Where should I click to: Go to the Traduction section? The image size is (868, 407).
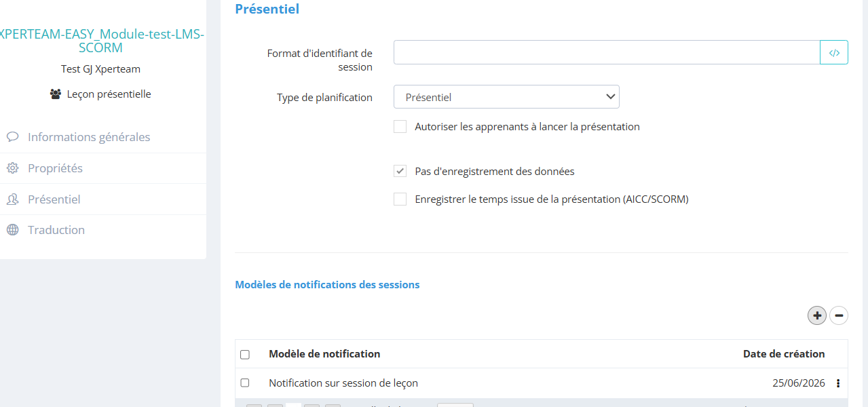point(56,230)
